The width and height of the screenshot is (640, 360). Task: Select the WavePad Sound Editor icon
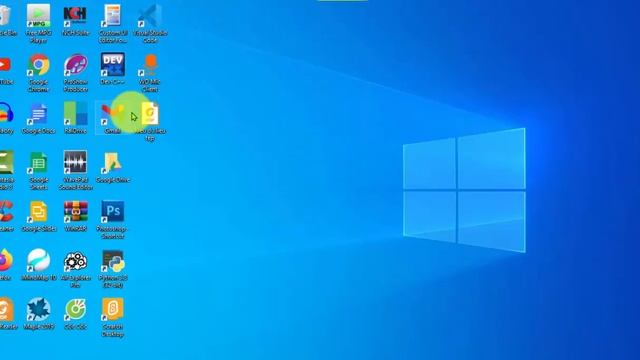(x=75, y=162)
